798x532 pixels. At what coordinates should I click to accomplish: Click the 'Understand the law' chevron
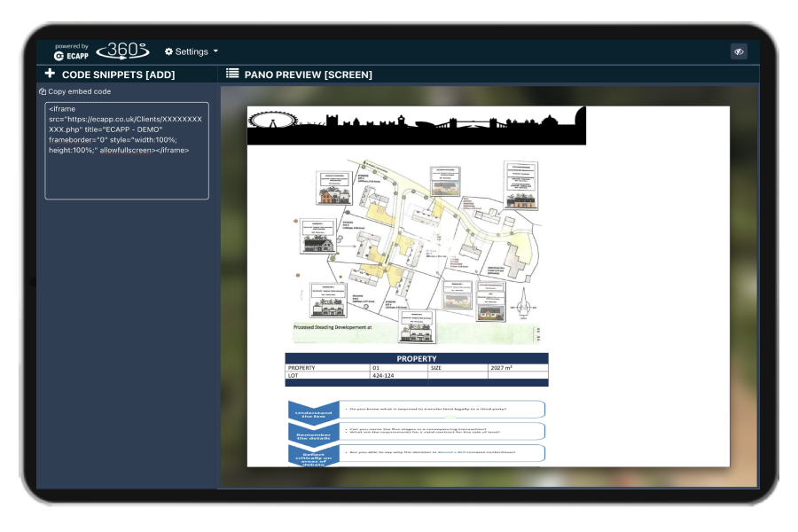(x=314, y=411)
